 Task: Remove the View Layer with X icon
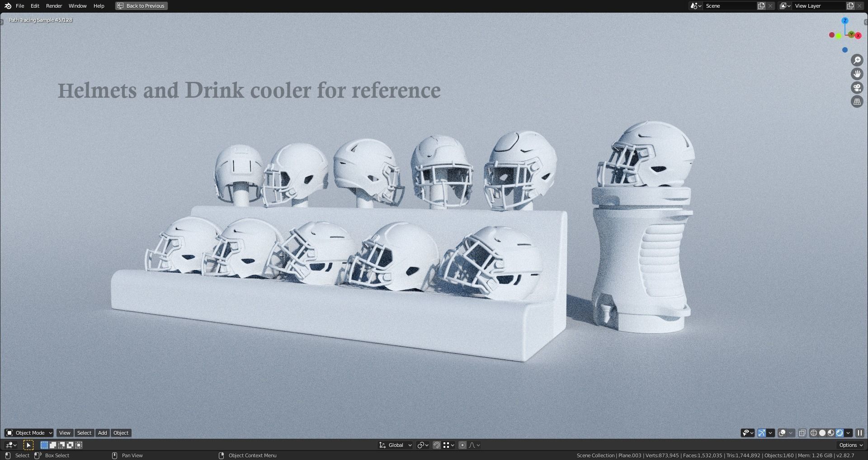pyautogui.click(x=860, y=6)
